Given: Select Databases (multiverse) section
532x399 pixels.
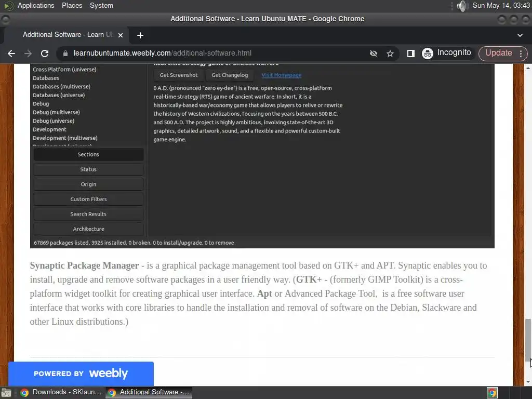Looking at the screenshot, I should [x=61, y=87].
